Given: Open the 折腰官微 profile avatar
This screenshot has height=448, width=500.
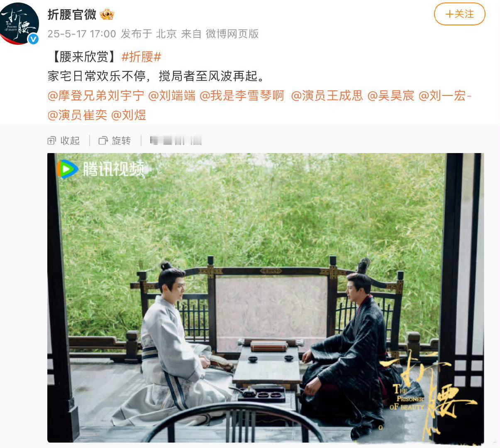Looking at the screenshot, I should tap(20, 24).
